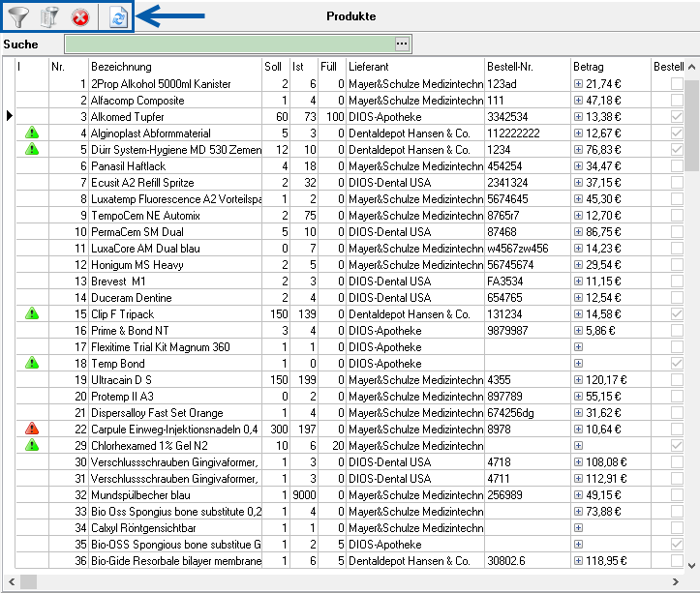
Task: Toggle Bestell checkbox for Alginoplast Abformmaterial
Action: 677,133
